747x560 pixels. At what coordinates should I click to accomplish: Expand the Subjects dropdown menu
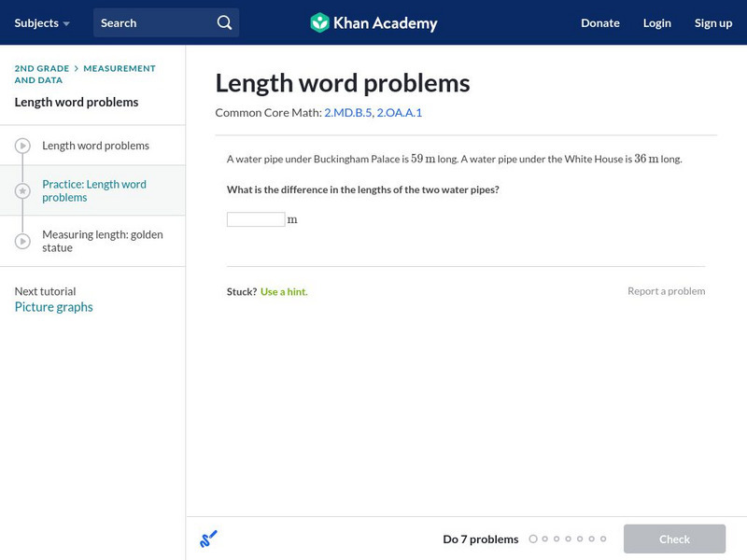click(x=42, y=22)
